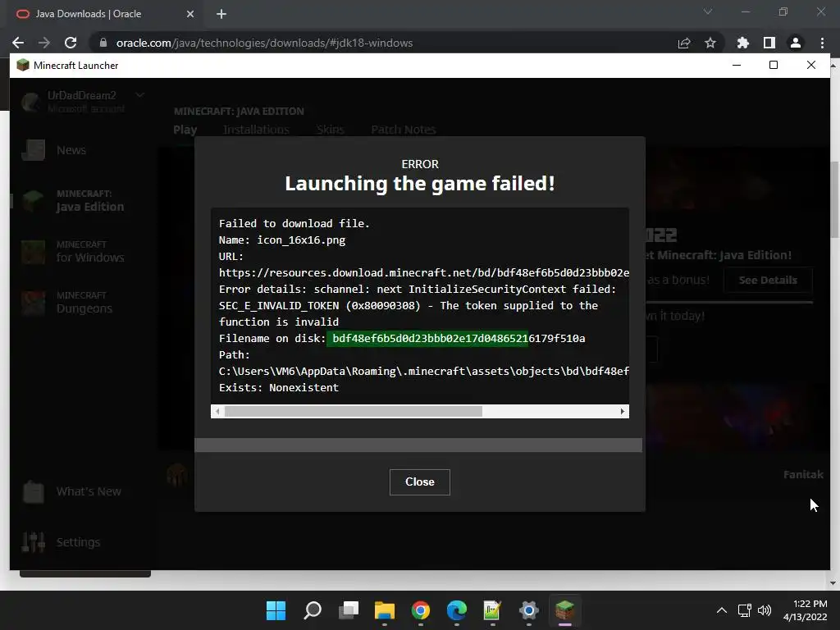Click the oracle.com address bar
Image resolution: width=840 pixels, height=630 pixels.
click(x=265, y=43)
